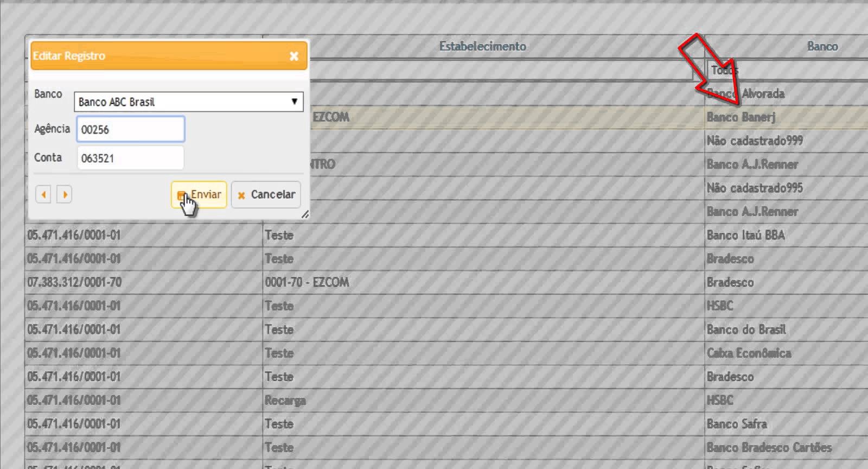
Task: Click the Conta input field
Action: pos(131,159)
